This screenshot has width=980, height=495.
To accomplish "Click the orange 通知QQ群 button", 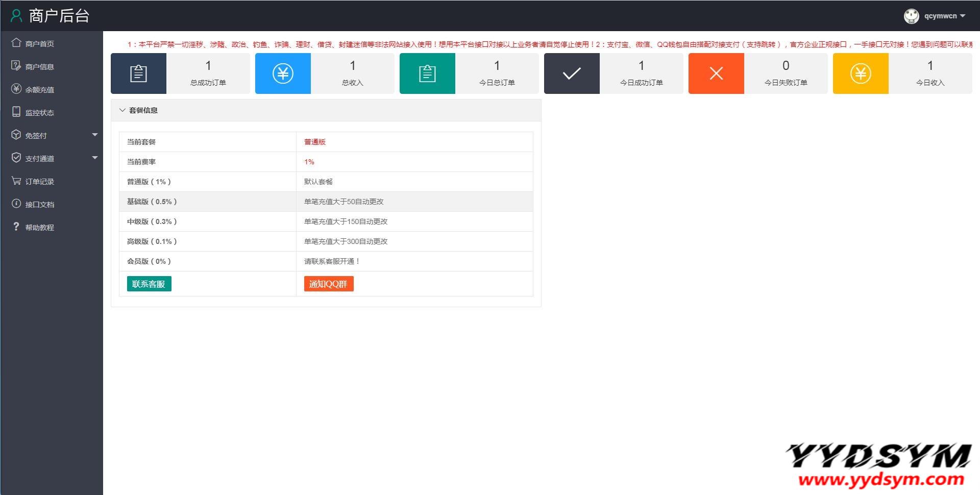I will (x=329, y=284).
